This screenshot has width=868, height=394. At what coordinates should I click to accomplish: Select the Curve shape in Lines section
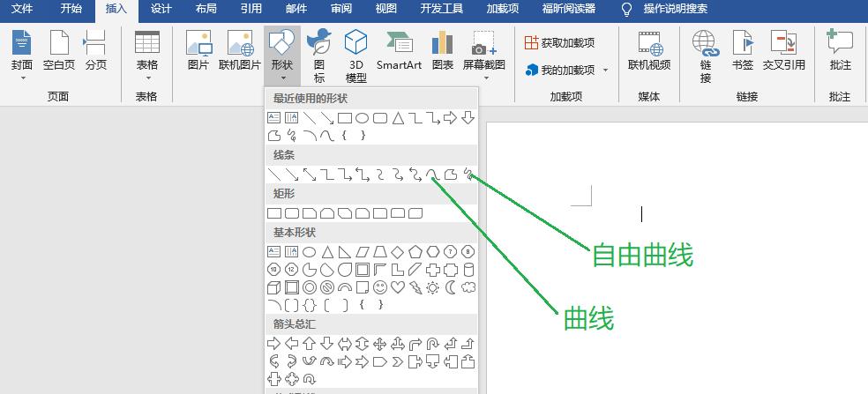tap(433, 175)
